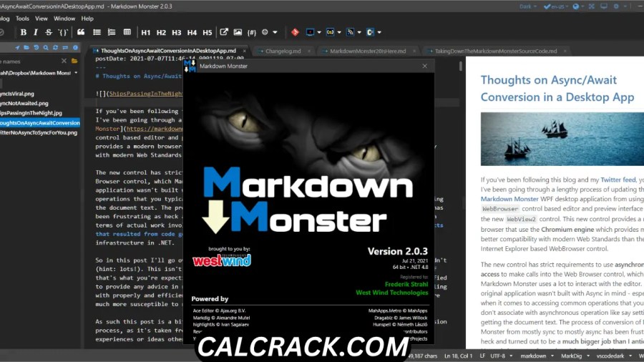644x362 pixels.
Task: Switch to the Changelog.md tab
Action: click(x=283, y=51)
